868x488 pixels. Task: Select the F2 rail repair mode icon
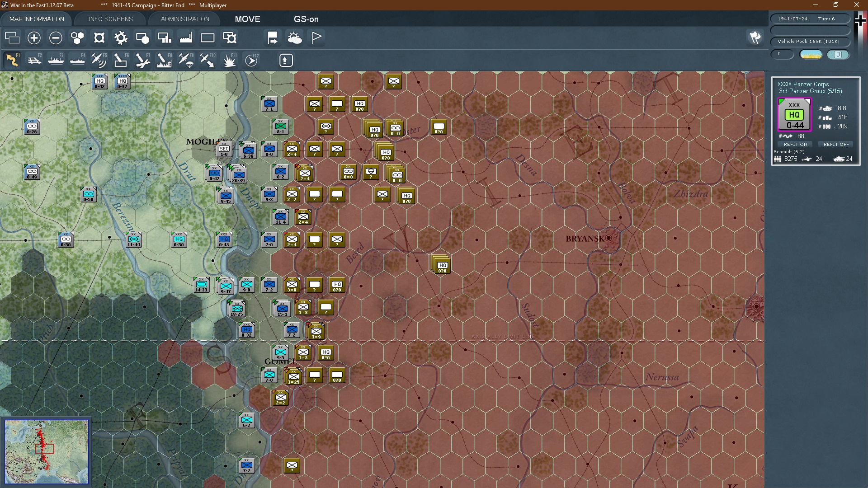pyautogui.click(x=34, y=60)
